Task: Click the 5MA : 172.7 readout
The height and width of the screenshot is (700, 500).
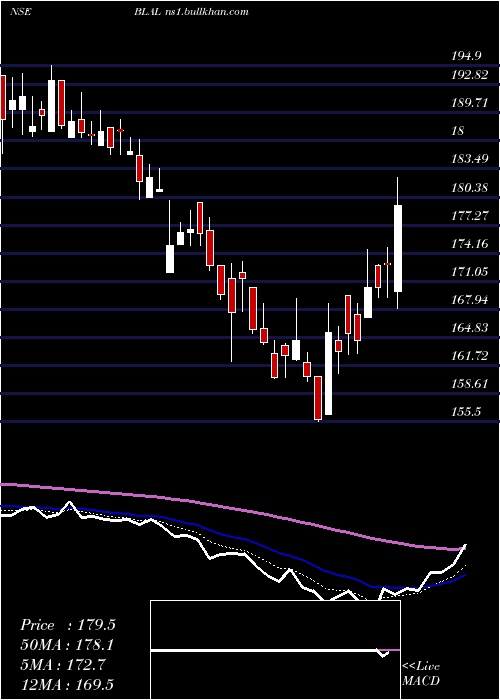Action: (x=63, y=665)
